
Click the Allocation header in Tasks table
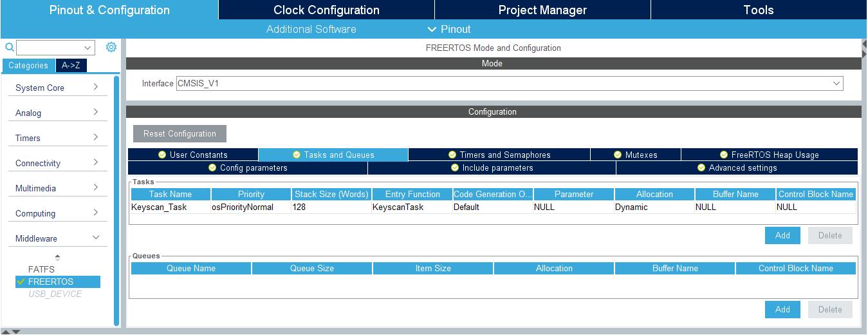pos(654,194)
